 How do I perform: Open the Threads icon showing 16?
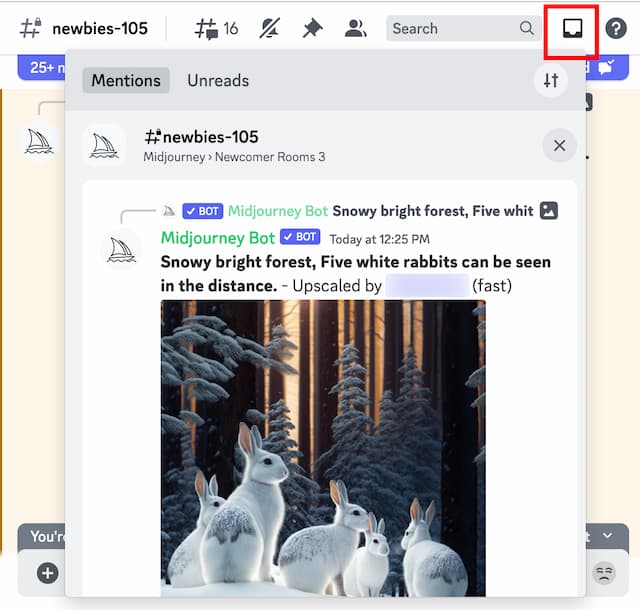[x=215, y=28]
